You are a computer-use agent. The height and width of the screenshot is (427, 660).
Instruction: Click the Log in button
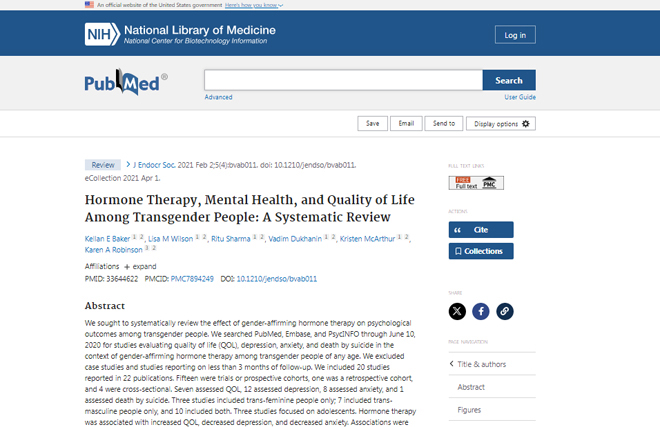point(515,35)
